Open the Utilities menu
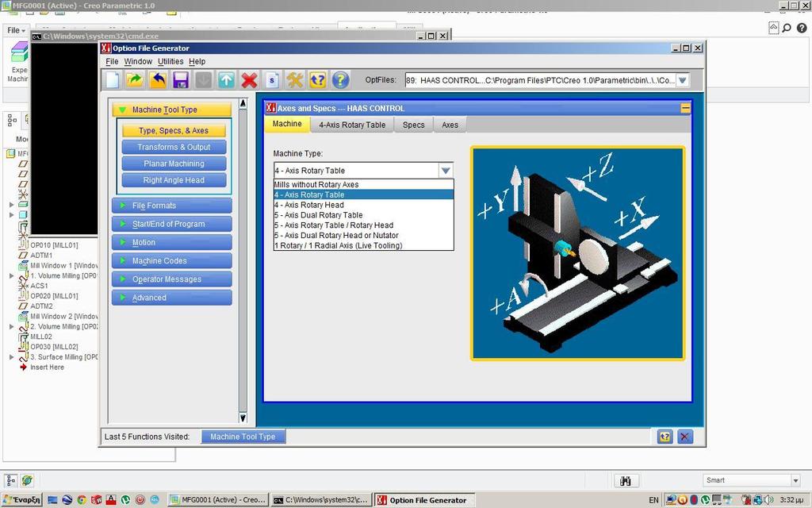The height and width of the screenshot is (508, 812). [x=170, y=61]
